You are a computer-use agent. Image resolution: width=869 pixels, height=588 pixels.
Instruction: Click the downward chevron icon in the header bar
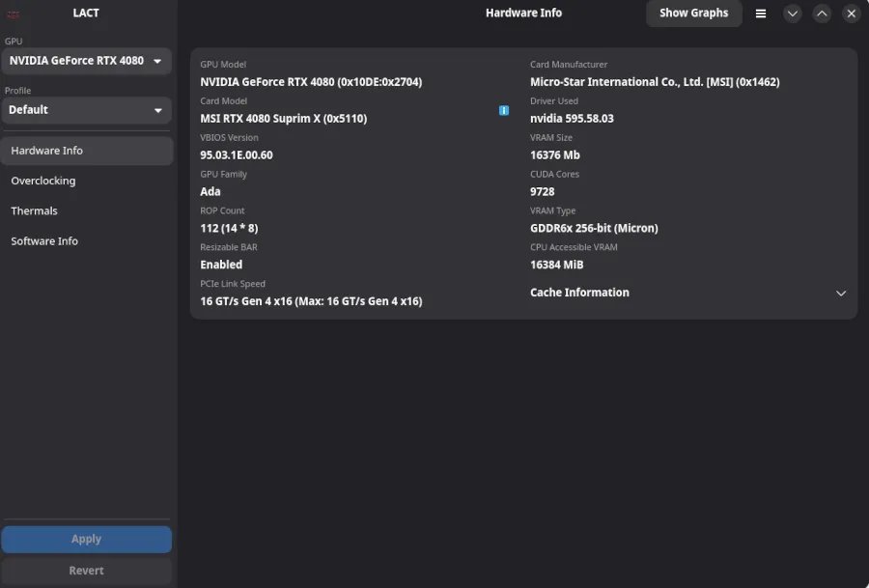(x=793, y=13)
